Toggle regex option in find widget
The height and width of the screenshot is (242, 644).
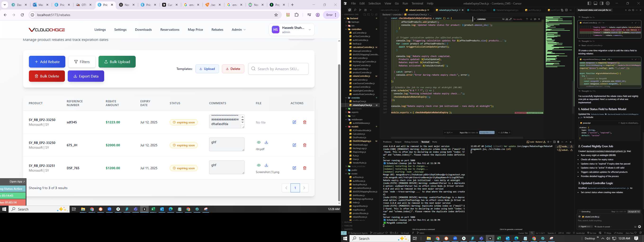(x=510, y=19)
